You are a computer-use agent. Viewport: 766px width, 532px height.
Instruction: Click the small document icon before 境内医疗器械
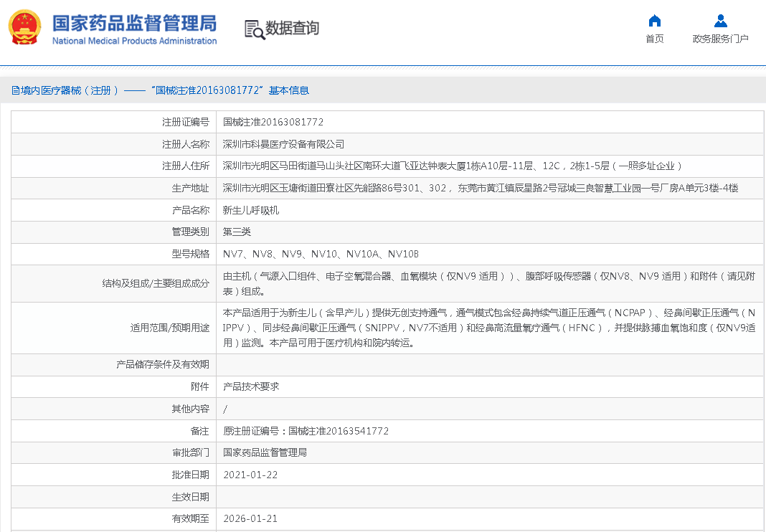click(15, 90)
